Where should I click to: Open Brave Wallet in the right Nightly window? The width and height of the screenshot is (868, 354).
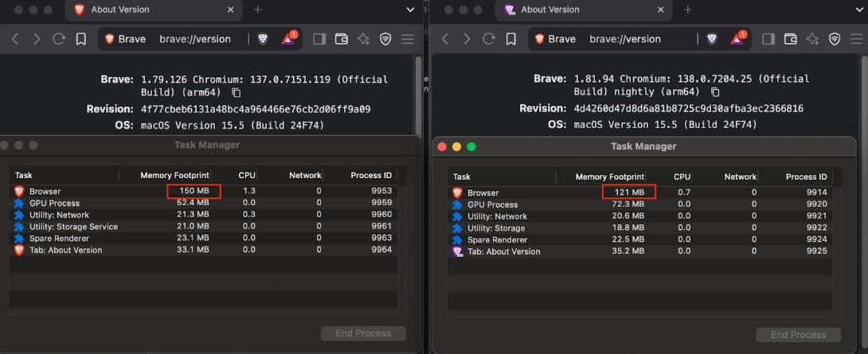pyautogui.click(x=791, y=39)
